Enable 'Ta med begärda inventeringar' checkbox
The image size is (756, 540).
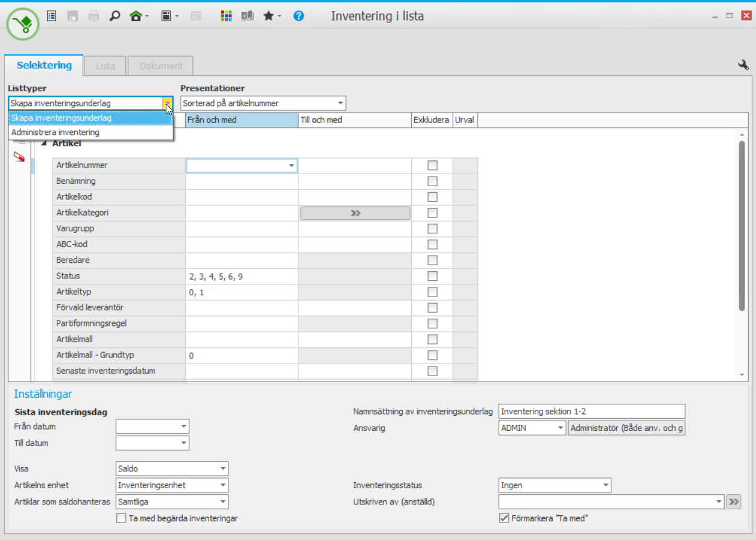(121, 518)
